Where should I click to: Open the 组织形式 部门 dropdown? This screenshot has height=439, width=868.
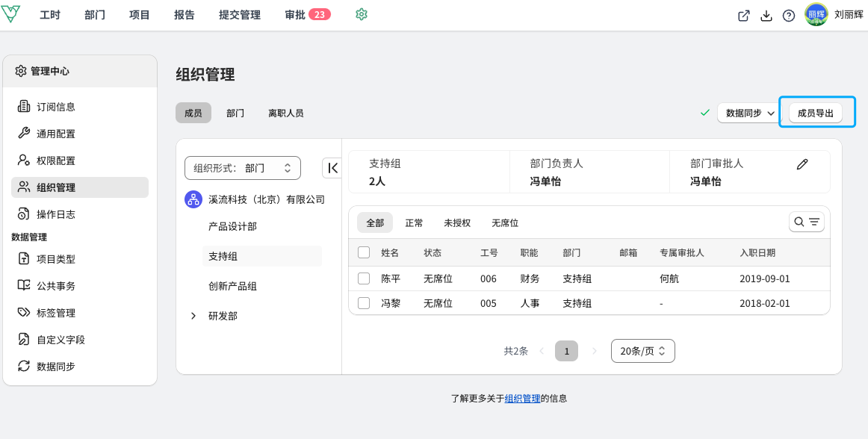point(243,168)
